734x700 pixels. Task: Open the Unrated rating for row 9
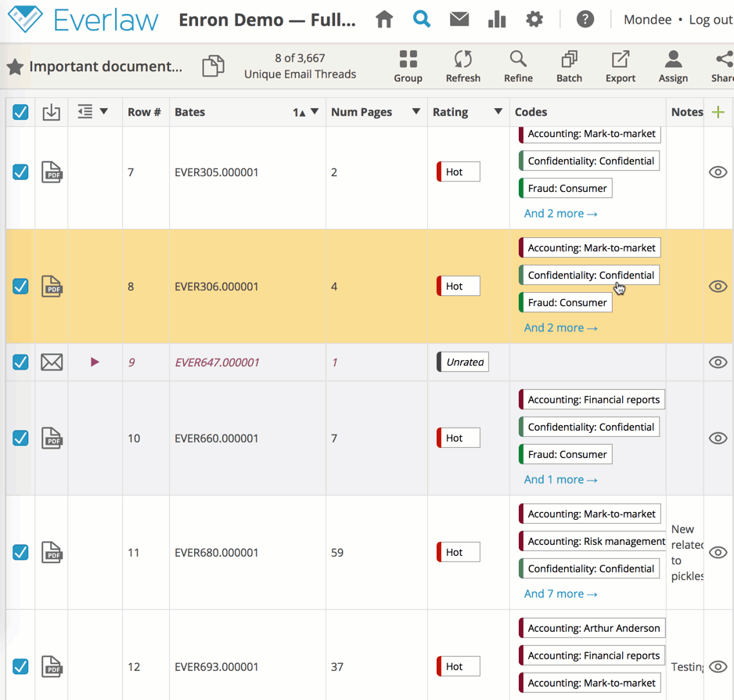[462, 363]
